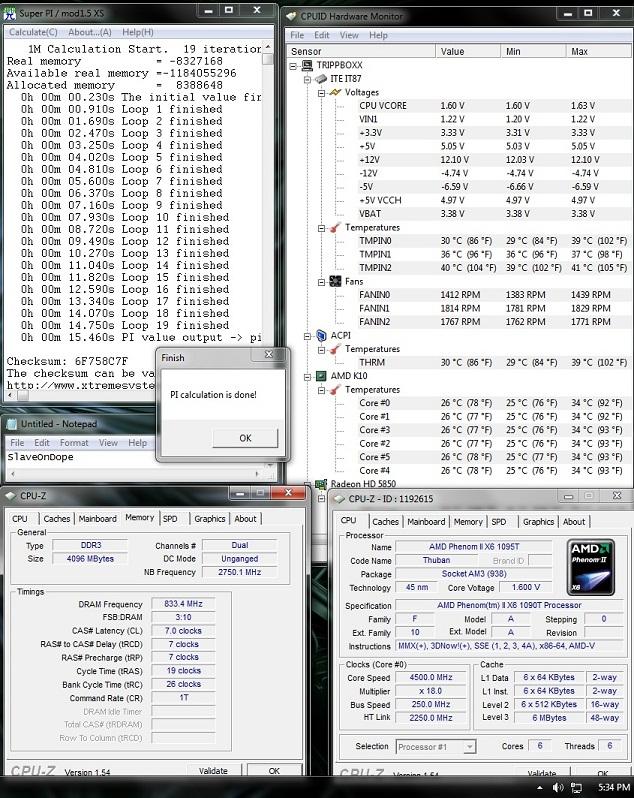Close the Finish dialog with X
The width and height of the screenshot is (634, 798).
click(x=269, y=355)
